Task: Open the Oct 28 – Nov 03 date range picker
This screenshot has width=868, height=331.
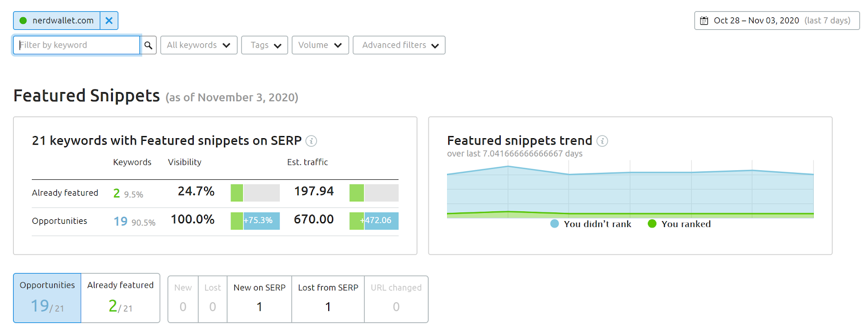Action: pos(777,21)
